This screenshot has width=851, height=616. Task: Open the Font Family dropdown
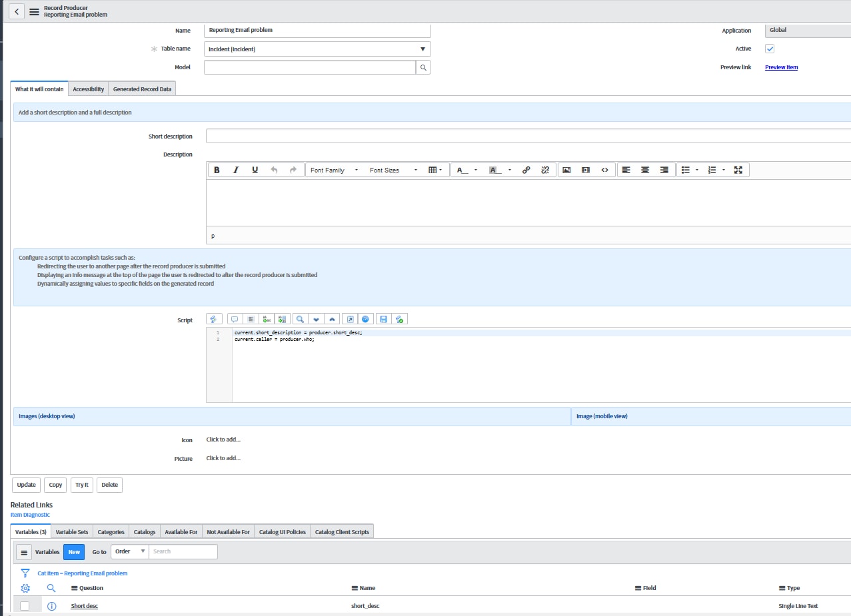coord(334,170)
